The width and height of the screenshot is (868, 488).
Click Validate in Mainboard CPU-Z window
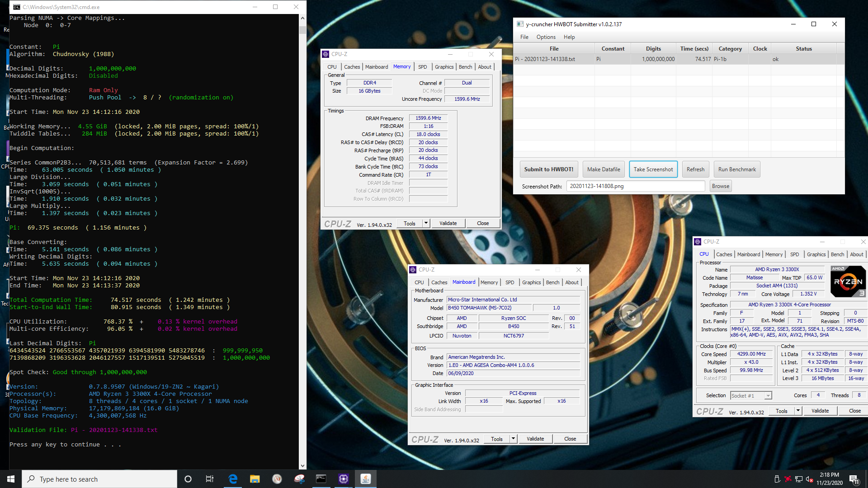click(x=535, y=439)
